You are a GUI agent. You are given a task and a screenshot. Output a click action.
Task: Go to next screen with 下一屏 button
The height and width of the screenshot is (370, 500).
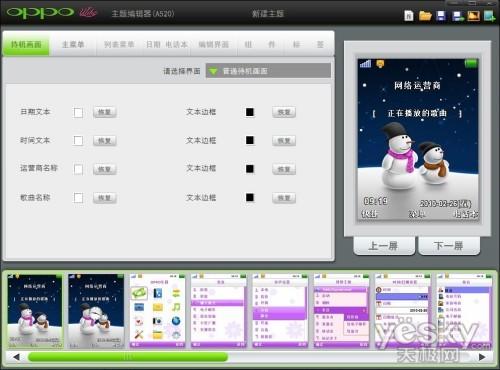449,246
